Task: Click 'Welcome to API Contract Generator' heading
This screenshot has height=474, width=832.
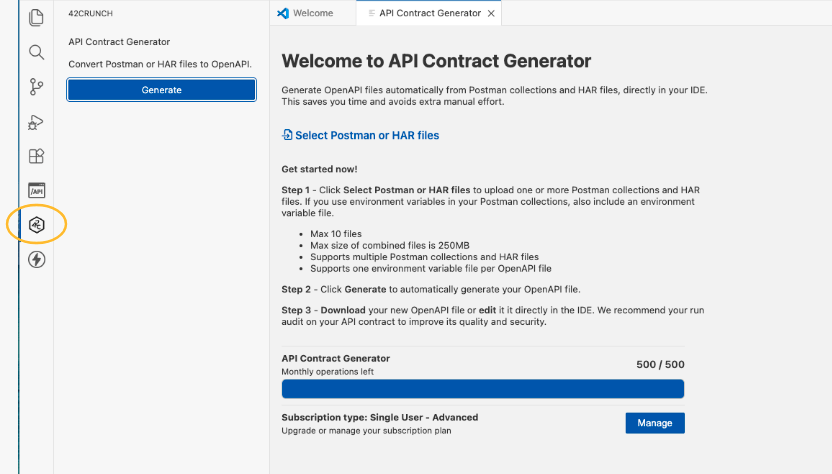Action: pos(436,61)
